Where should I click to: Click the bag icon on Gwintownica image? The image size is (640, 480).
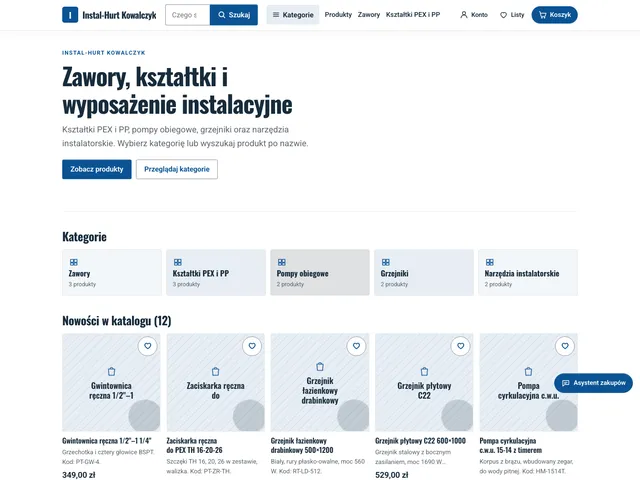[111, 371]
